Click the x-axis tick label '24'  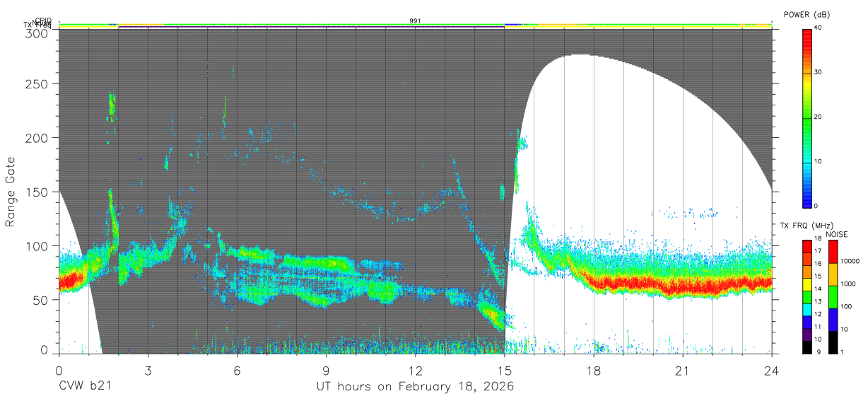(771, 371)
